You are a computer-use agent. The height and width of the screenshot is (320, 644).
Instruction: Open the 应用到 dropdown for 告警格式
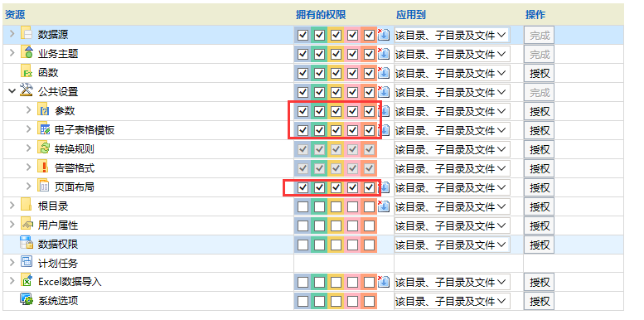coord(452,168)
